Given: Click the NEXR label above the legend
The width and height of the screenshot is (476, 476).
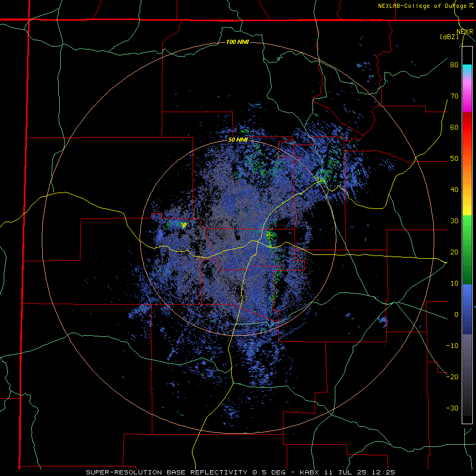Looking at the screenshot, I should (464, 32).
